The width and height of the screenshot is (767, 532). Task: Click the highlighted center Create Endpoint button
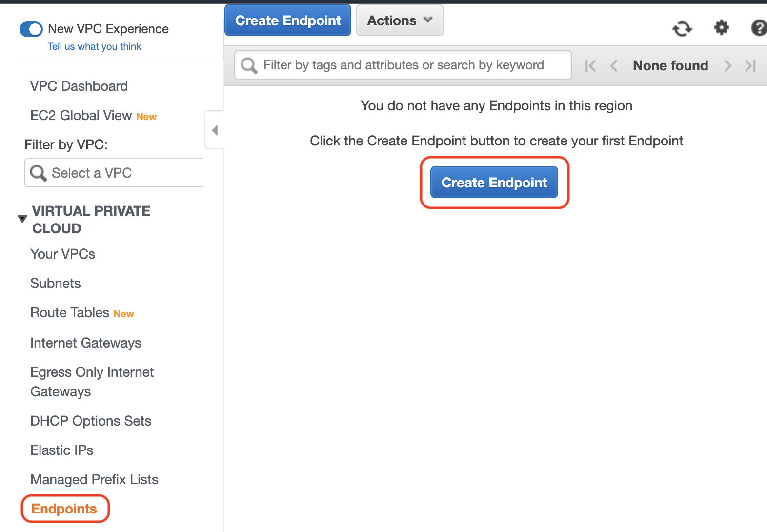tap(494, 183)
